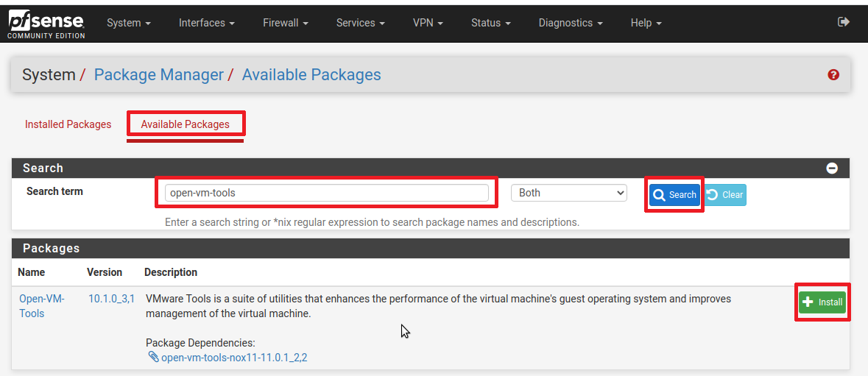Click the Description column header

click(x=171, y=272)
